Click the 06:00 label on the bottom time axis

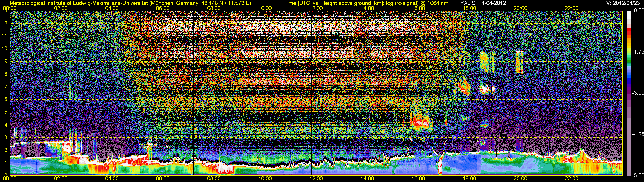tap(163, 179)
